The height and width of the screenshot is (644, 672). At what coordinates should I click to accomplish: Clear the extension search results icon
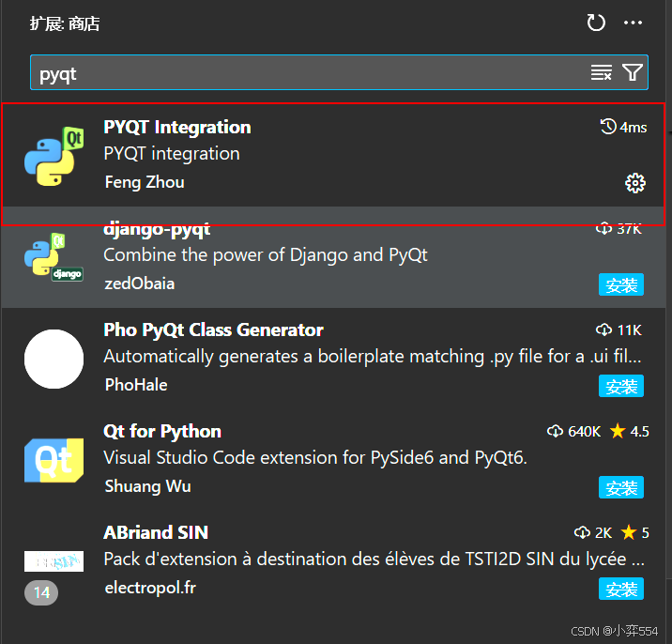point(601,72)
